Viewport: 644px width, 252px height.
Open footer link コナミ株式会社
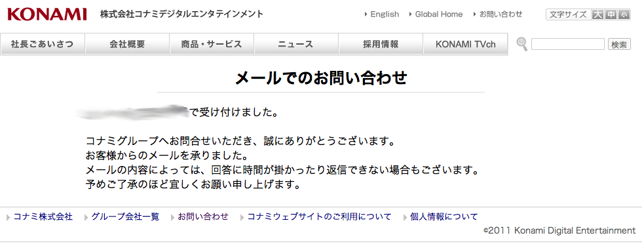43,217
